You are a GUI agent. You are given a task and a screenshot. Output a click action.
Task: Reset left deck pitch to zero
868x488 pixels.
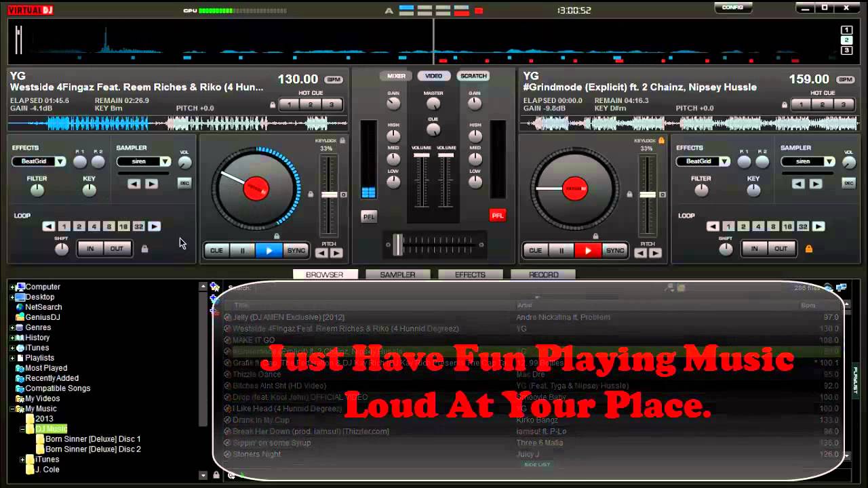343,195
